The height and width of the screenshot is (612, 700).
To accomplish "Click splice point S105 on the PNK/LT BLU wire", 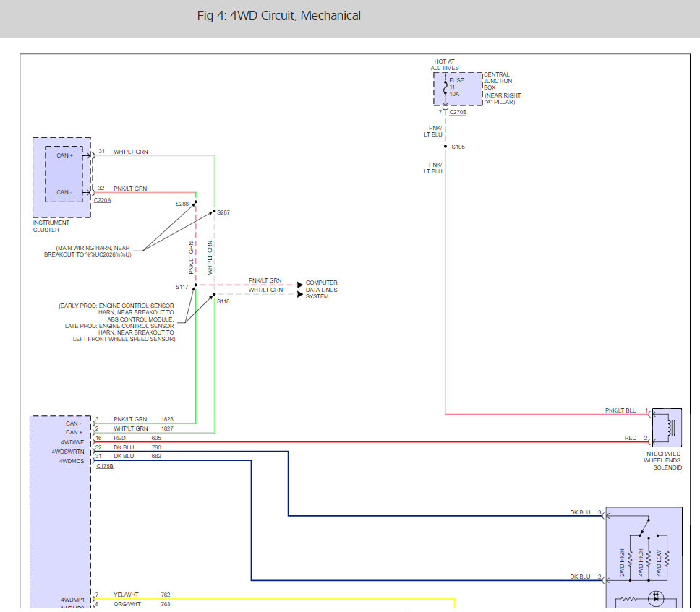I will pyautogui.click(x=447, y=145).
